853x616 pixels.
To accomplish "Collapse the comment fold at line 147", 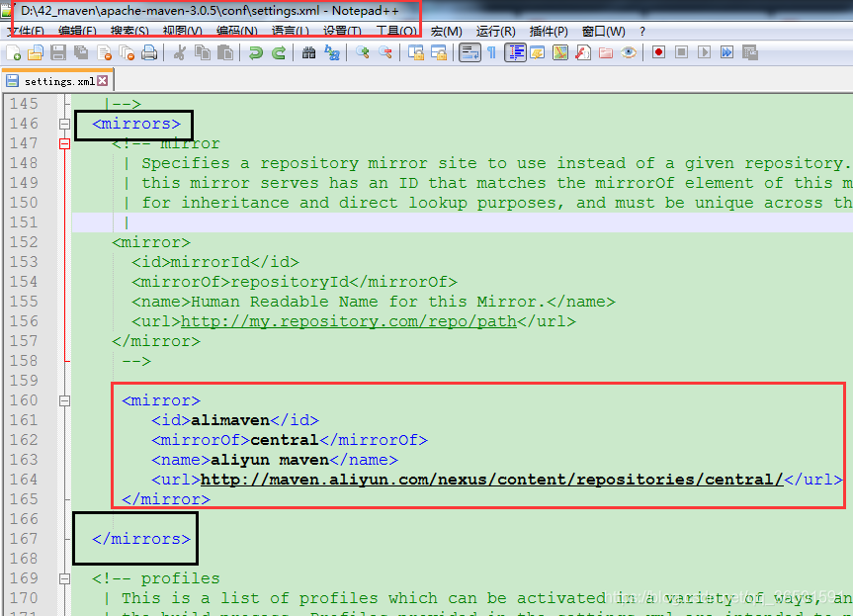I will coord(64,143).
